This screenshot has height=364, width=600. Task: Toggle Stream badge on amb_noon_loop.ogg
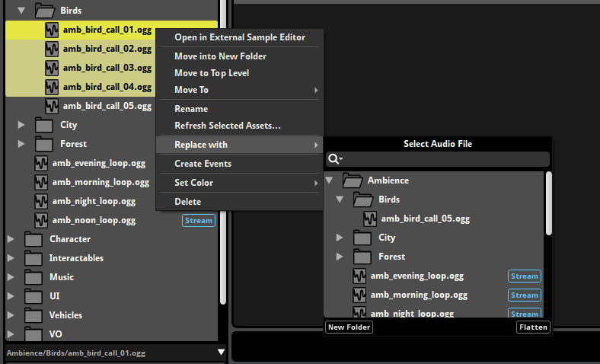(198, 221)
